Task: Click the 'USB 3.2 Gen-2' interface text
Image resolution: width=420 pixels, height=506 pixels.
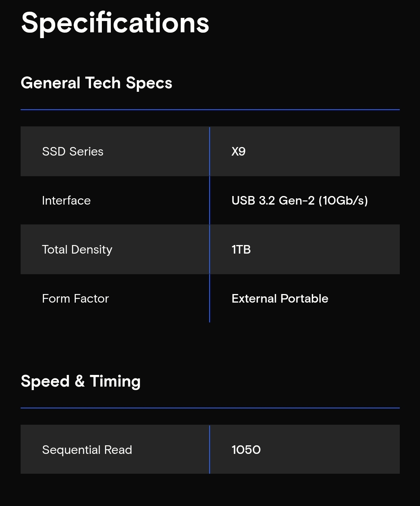Action: pyautogui.click(x=273, y=201)
